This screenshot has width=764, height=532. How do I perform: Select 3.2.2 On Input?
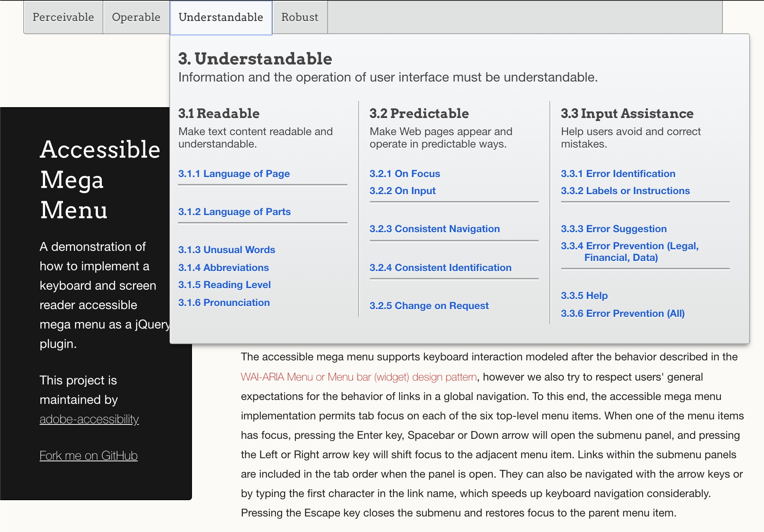click(x=402, y=191)
